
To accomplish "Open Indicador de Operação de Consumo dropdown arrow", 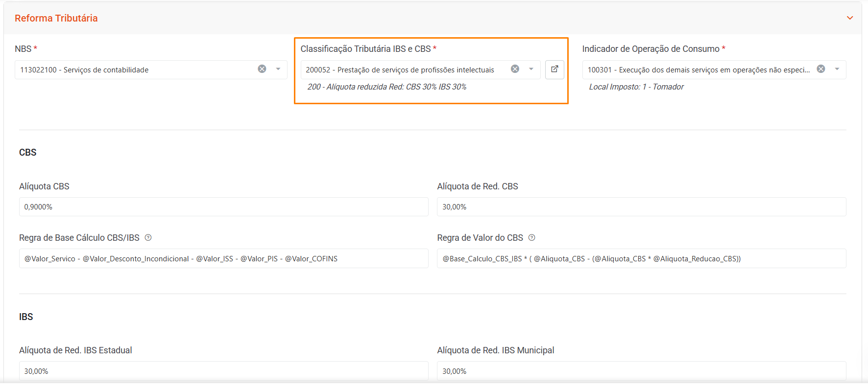I will (x=837, y=69).
